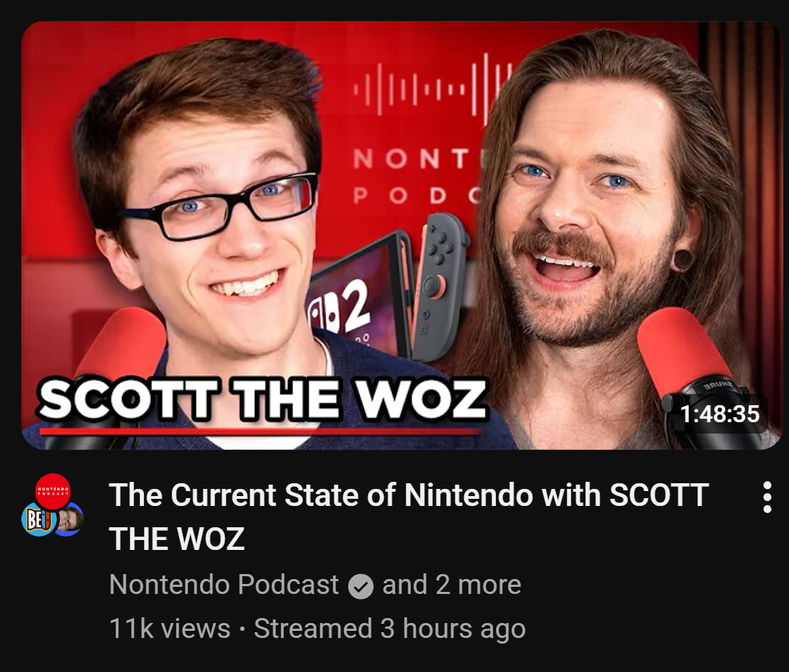Click the blue BEU channel avatar

38,519
